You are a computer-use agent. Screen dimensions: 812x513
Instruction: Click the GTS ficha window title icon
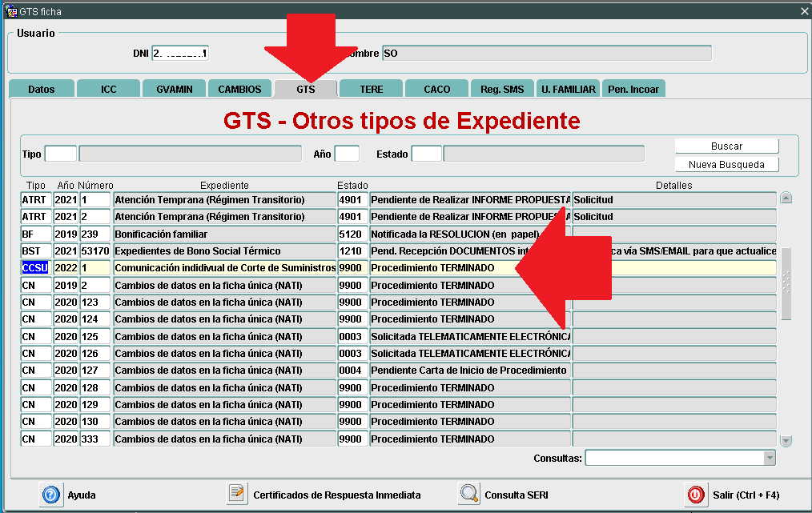pos(10,11)
